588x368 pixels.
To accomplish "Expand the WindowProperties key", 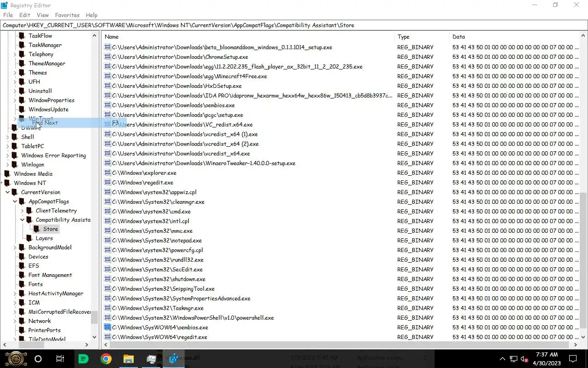I will click(15, 100).
